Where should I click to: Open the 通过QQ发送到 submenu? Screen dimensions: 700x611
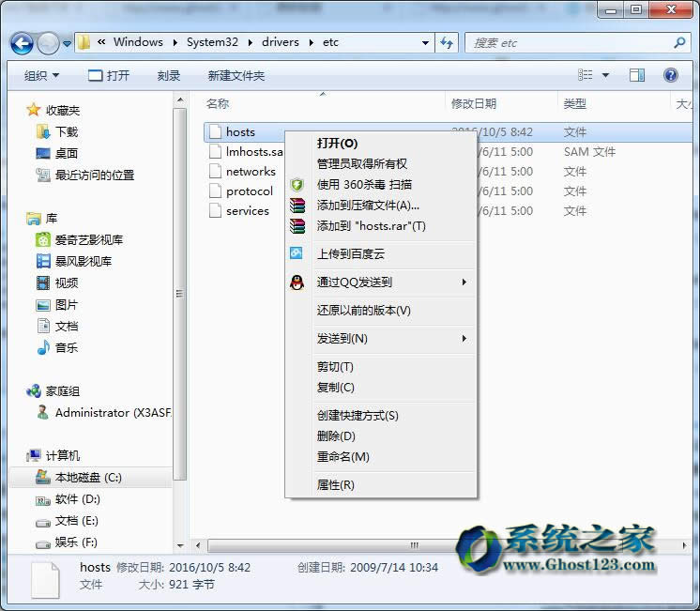(x=381, y=282)
